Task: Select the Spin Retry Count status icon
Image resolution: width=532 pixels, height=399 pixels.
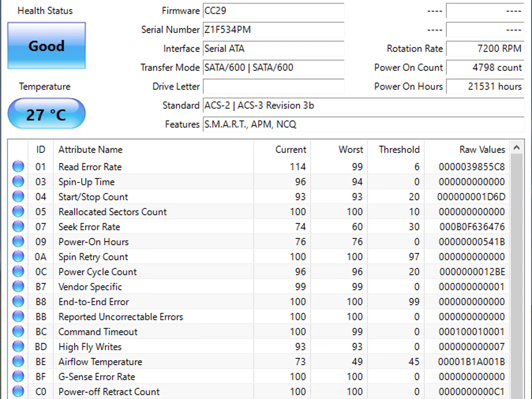Action: [x=18, y=257]
